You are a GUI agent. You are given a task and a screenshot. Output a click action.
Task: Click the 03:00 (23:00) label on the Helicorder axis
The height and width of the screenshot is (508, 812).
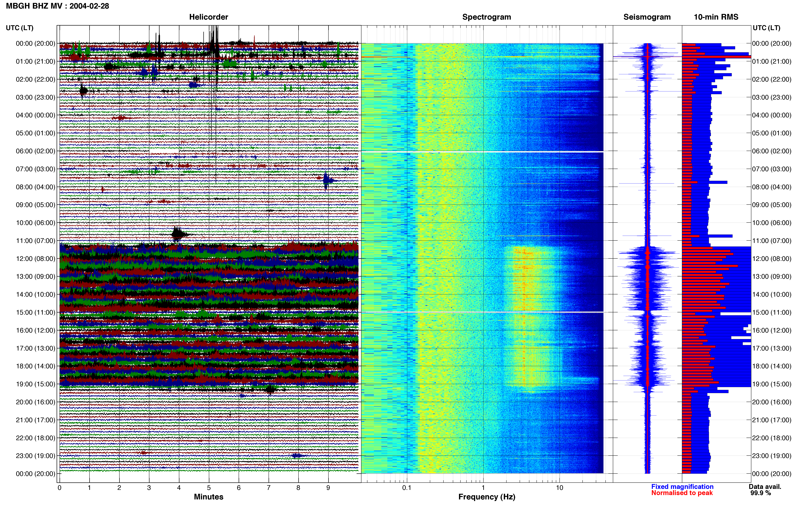click(35, 97)
